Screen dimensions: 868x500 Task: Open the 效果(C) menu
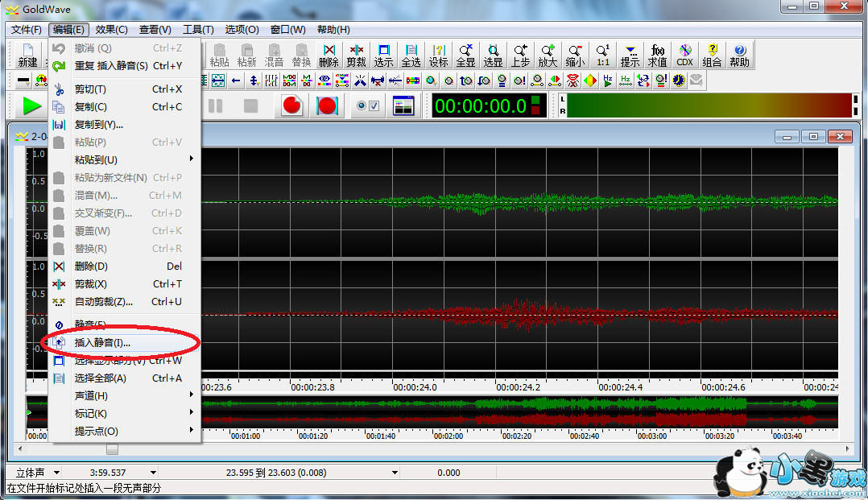pyautogui.click(x=111, y=30)
